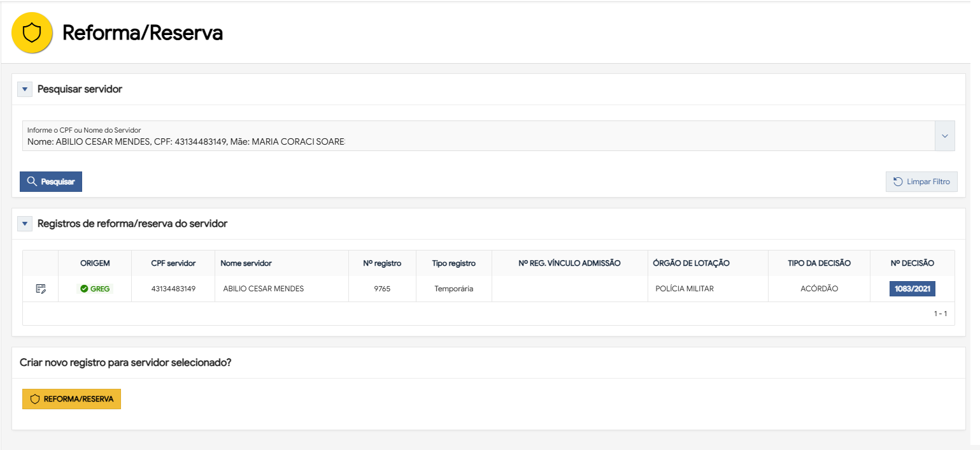The image size is (980, 450).
Task: Click the shield icon on REFORMA/RESERVA button
Action: pyautogui.click(x=35, y=399)
